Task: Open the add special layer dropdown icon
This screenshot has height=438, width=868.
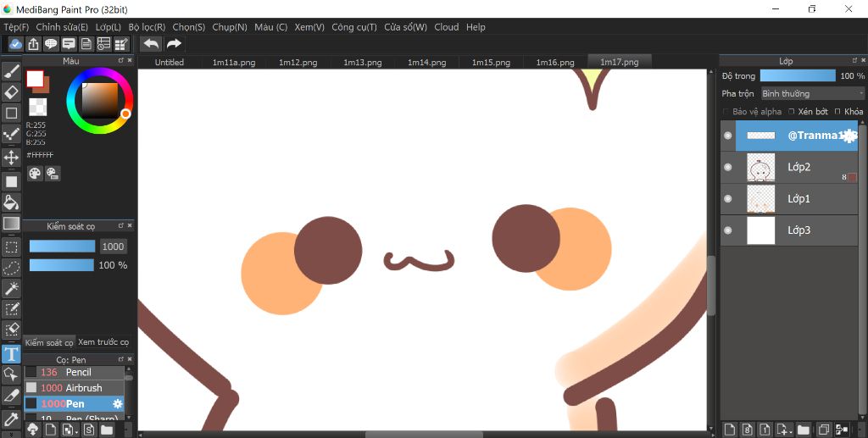Action: [x=782, y=430]
